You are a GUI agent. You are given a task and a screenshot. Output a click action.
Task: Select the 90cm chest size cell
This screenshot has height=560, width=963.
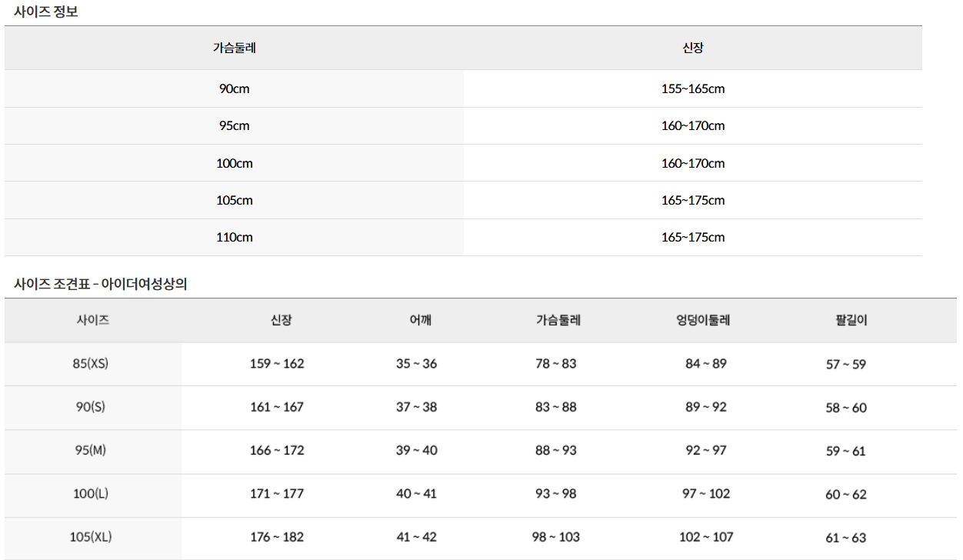coord(234,88)
